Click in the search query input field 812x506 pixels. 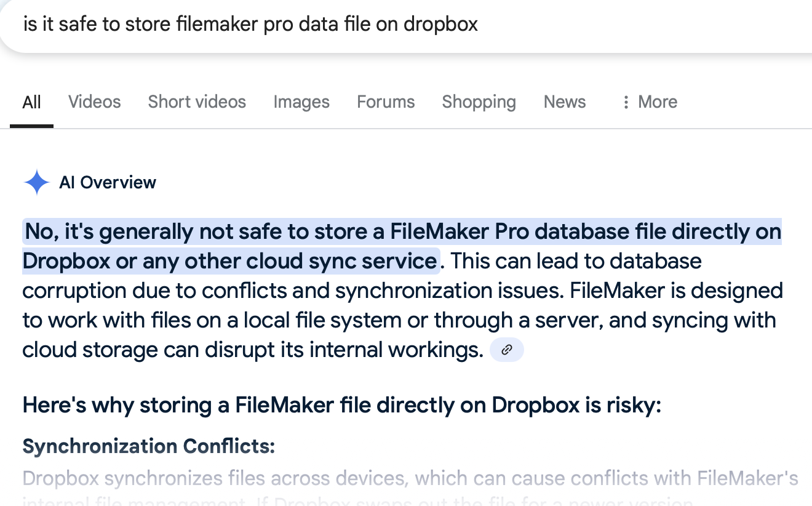[406, 25]
